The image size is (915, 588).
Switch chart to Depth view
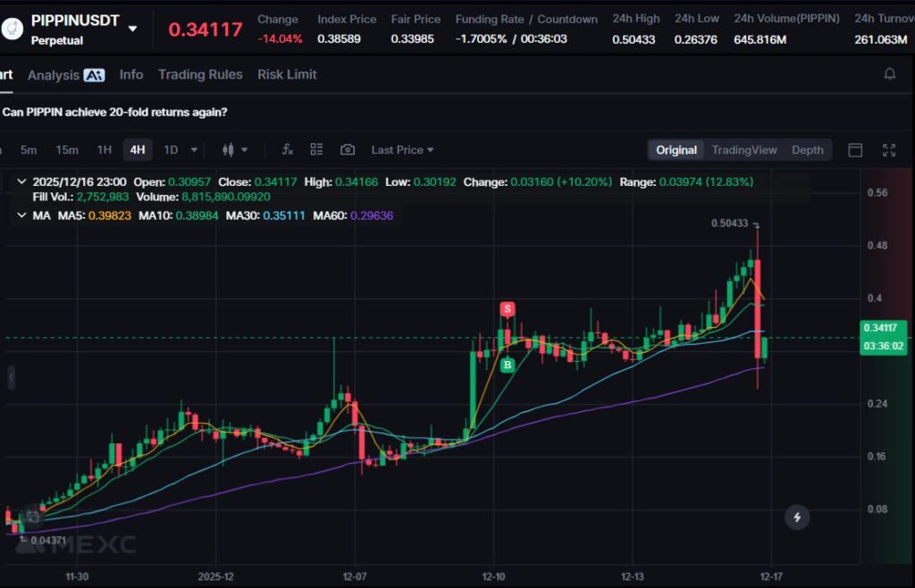coord(807,150)
